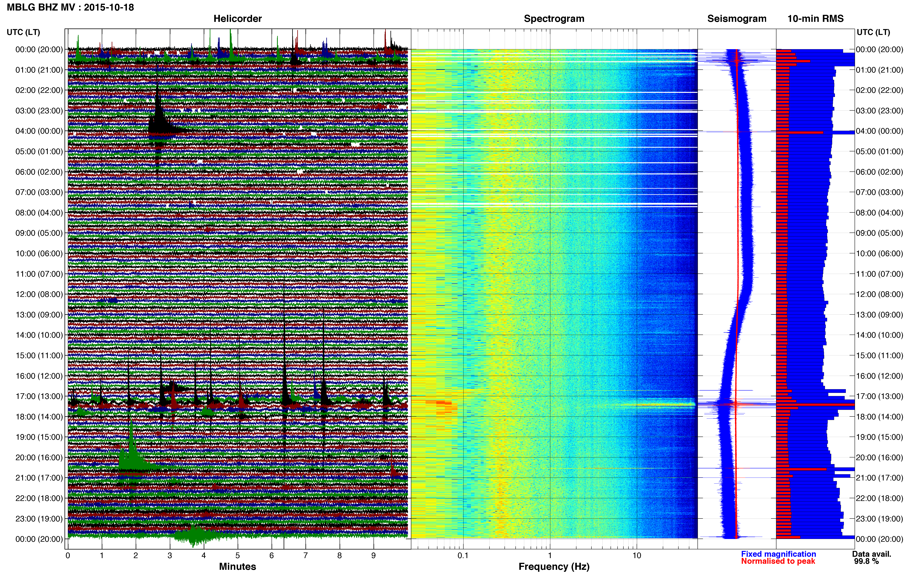The image size is (924, 578).
Task: Select the "Spectrogram" panel heading
Action: point(554,19)
